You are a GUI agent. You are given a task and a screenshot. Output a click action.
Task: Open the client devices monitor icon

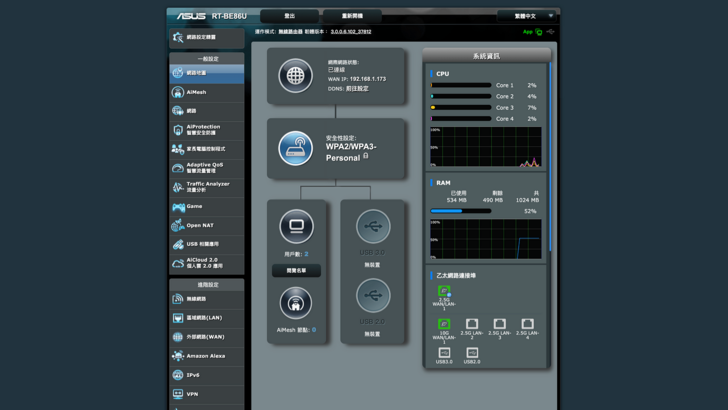(296, 227)
